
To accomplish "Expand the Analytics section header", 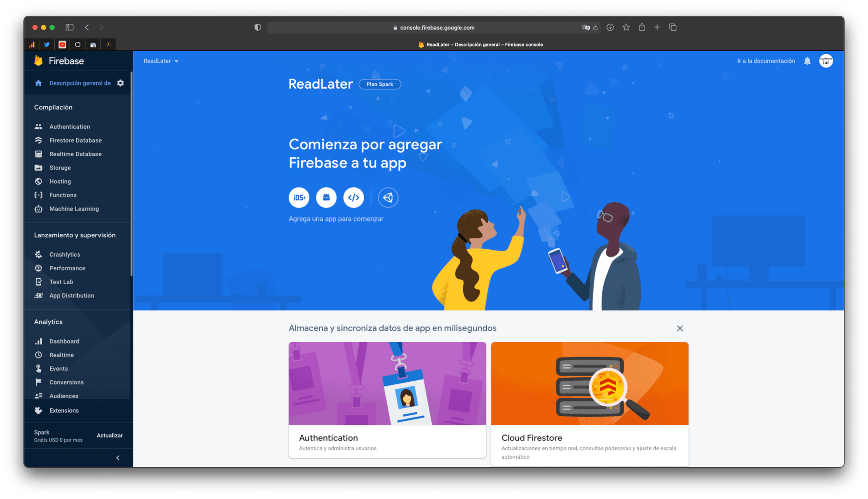I will pos(48,322).
